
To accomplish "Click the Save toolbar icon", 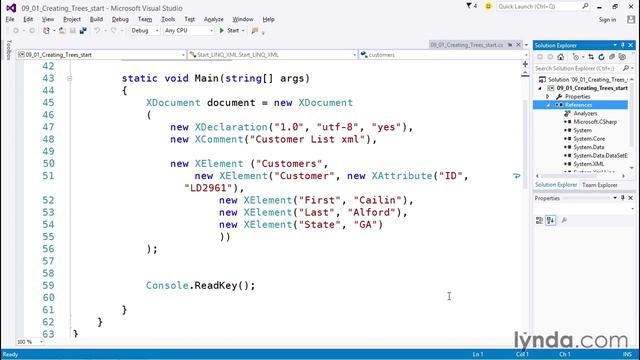I will 73,31.
